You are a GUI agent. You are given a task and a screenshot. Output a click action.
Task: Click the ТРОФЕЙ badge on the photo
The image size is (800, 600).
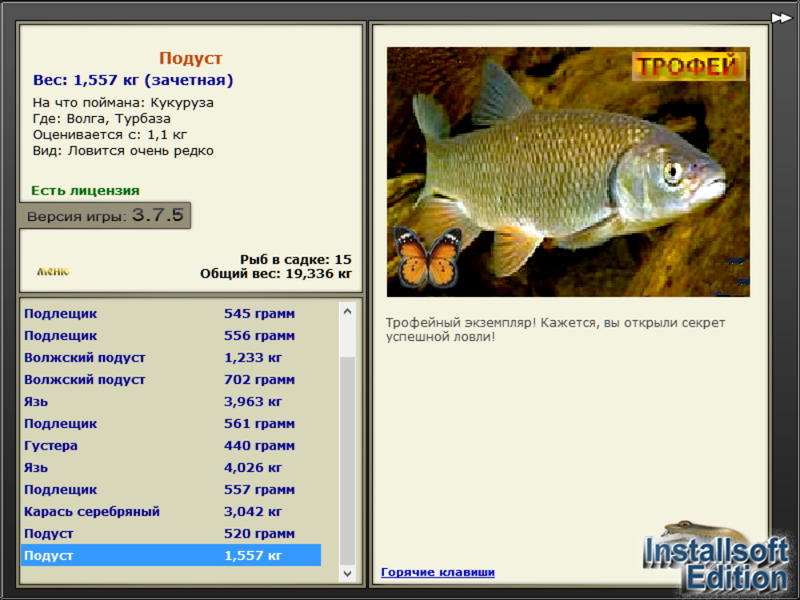click(688, 66)
